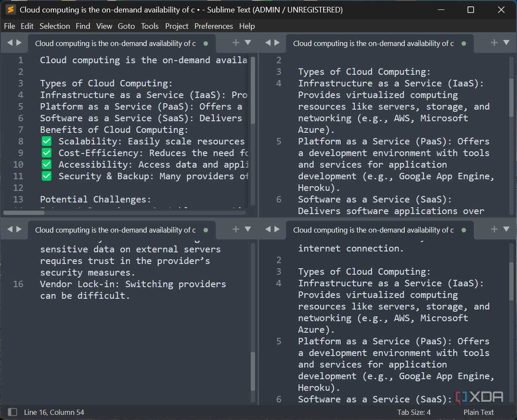The width and height of the screenshot is (517, 420).
Task: Click next-tab arrow in top-right pane
Action: [277, 43]
